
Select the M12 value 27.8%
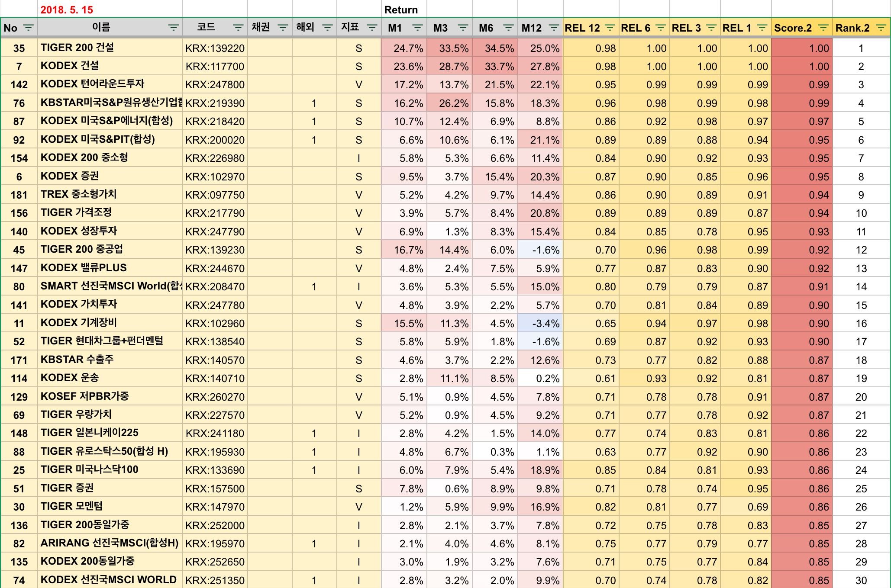[x=540, y=66]
